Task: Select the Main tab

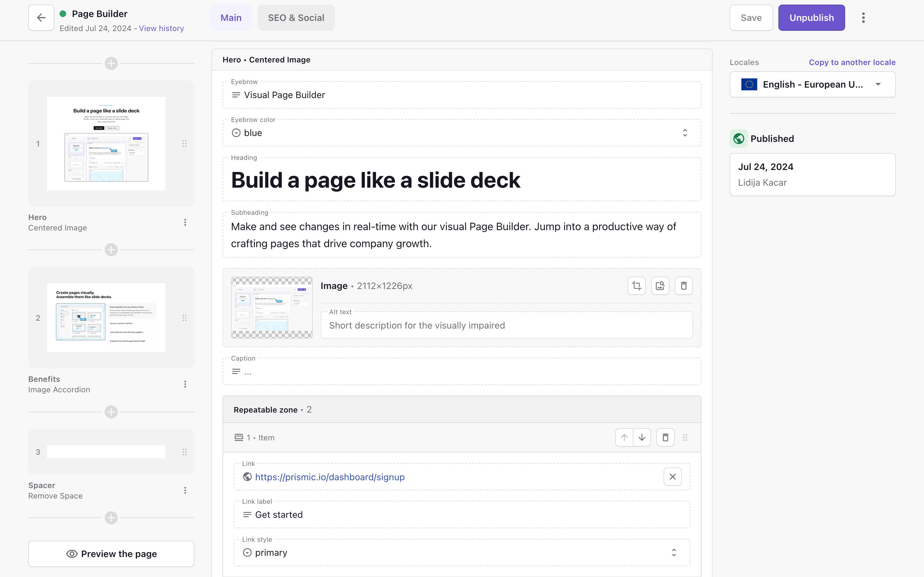Action: coord(231,18)
